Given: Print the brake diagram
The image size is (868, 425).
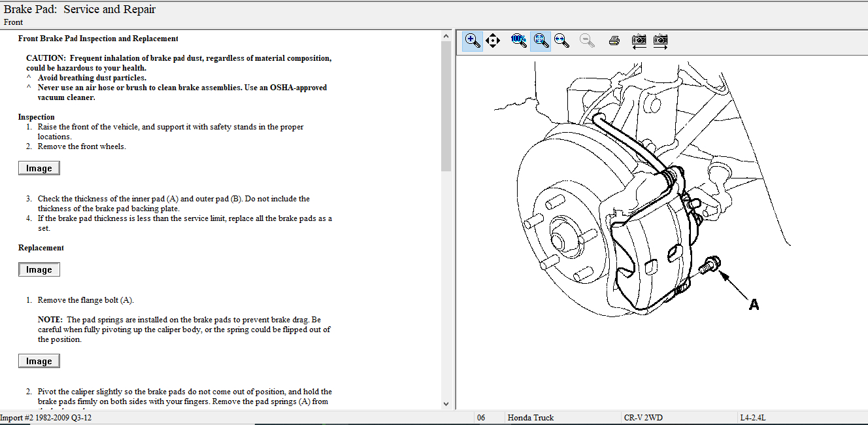Looking at the screenshot, I should coord(614,41).
